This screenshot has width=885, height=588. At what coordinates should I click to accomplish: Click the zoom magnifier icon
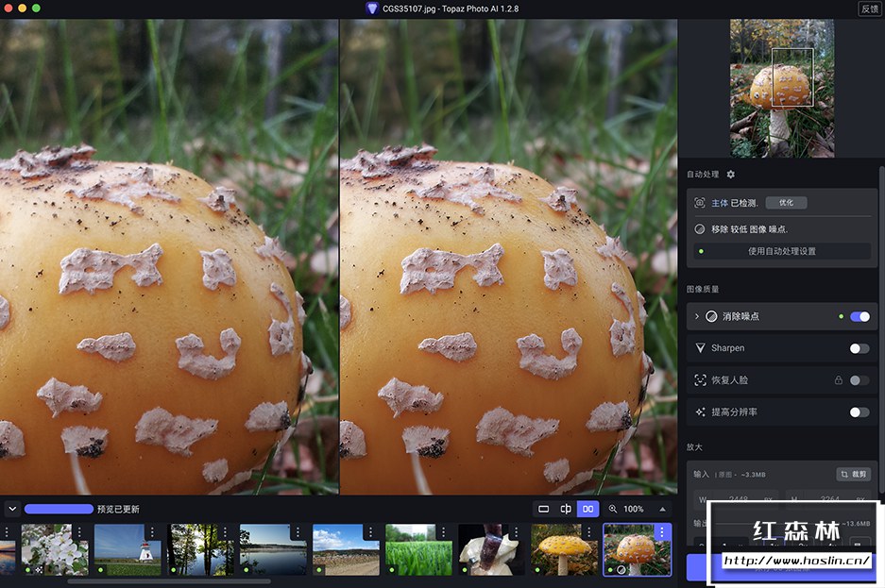[613, 509]
